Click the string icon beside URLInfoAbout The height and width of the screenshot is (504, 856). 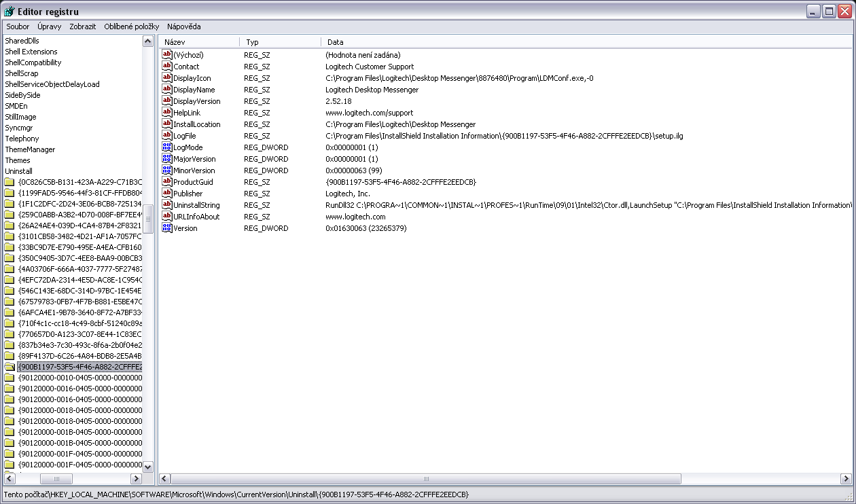pyautogui.click(x=167, y=216)
